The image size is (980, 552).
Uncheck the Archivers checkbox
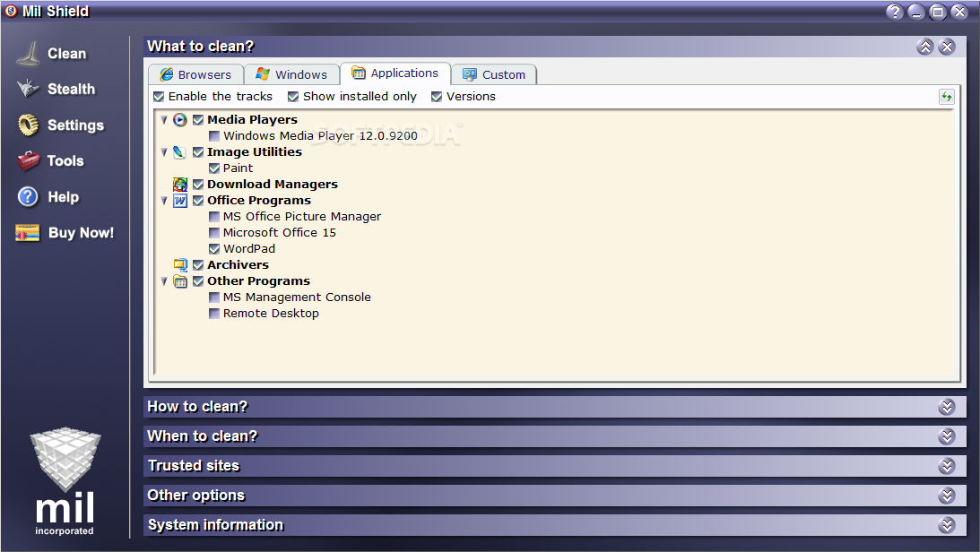pyautogui.click(x=198, y=264)
